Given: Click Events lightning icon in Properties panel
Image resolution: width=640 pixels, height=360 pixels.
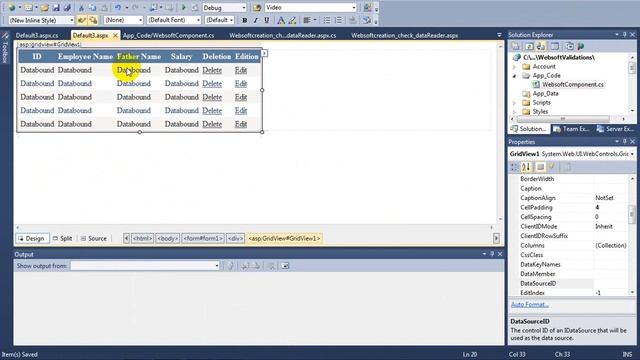Looking at the screenshot, I should click(552, 167).
